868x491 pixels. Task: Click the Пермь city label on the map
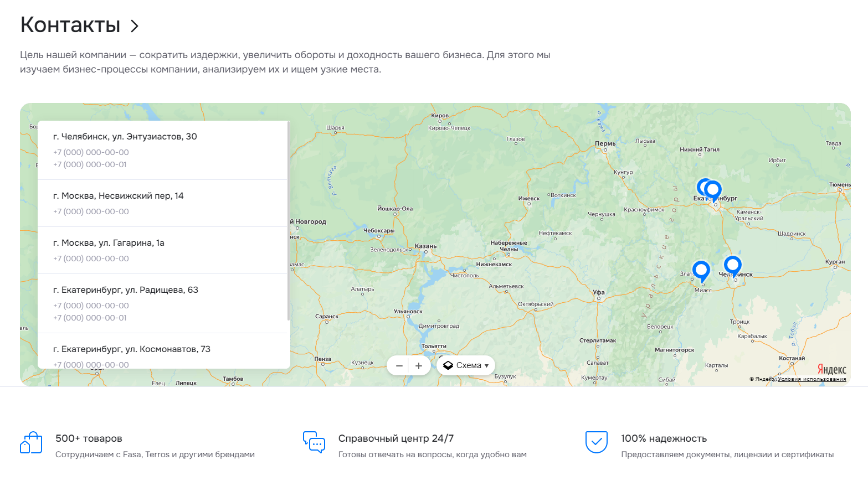click(x=605, y=143)
